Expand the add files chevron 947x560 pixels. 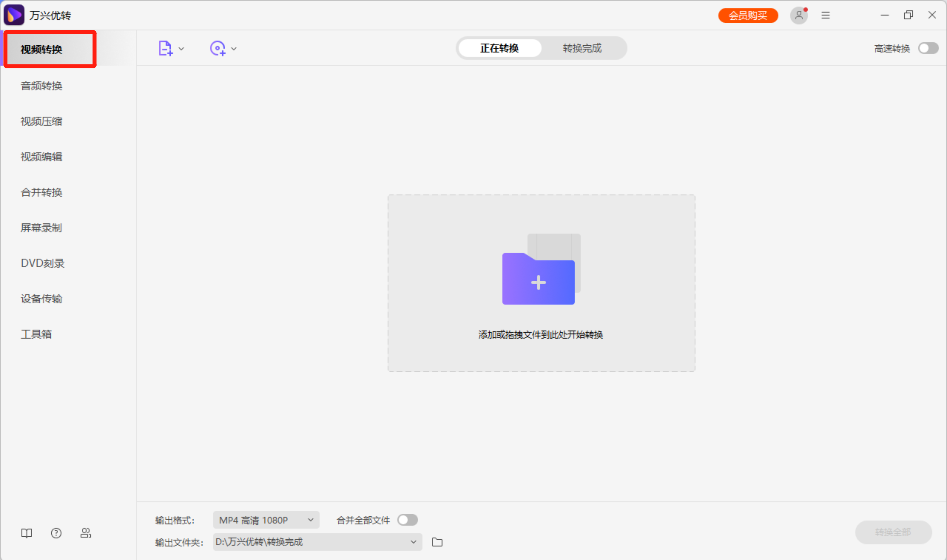pos(182,48)
